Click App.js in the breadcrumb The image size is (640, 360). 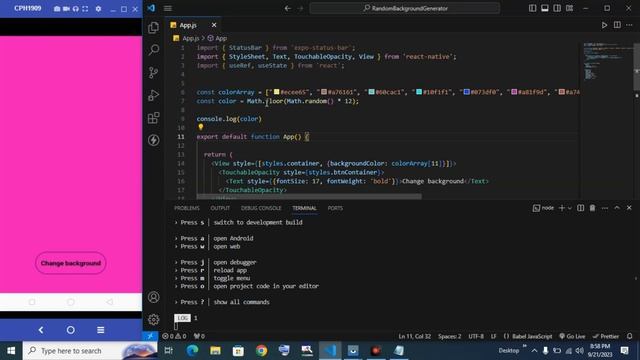(191, 38)
